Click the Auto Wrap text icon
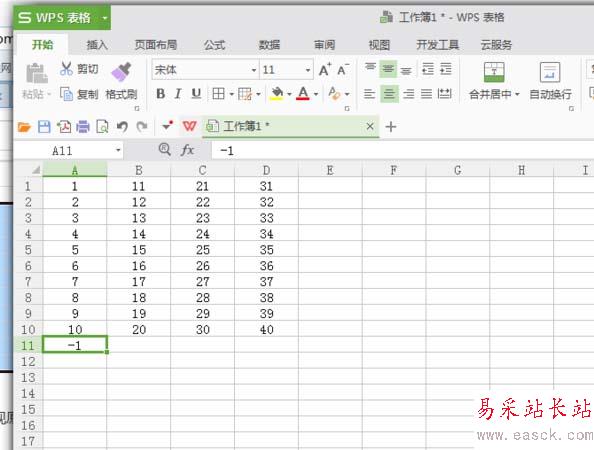The image size is (594, 450). tap(550, 72)
